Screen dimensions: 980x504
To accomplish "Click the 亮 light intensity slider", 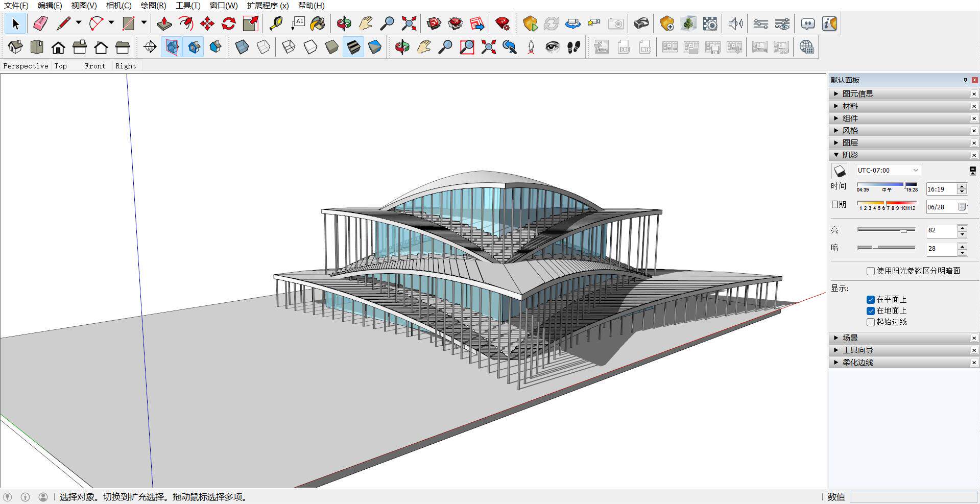I will coord(886,230).
